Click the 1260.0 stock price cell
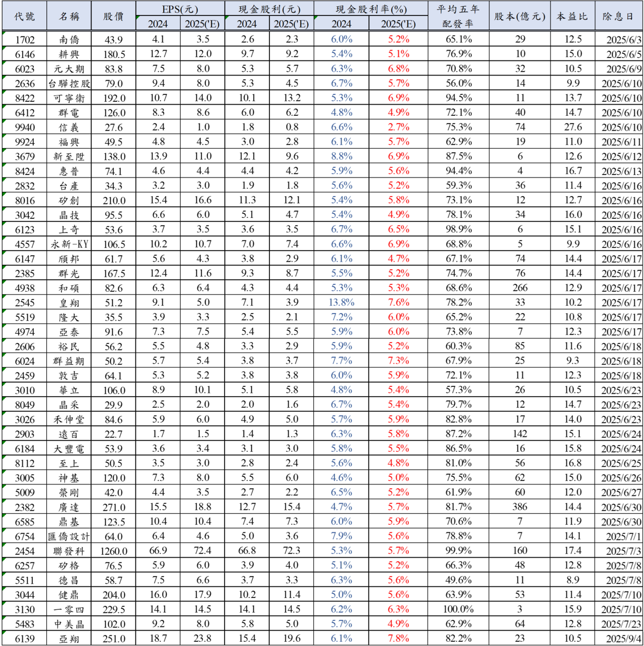The height and width of the screenshot is (646, 644). coord(113,551)
